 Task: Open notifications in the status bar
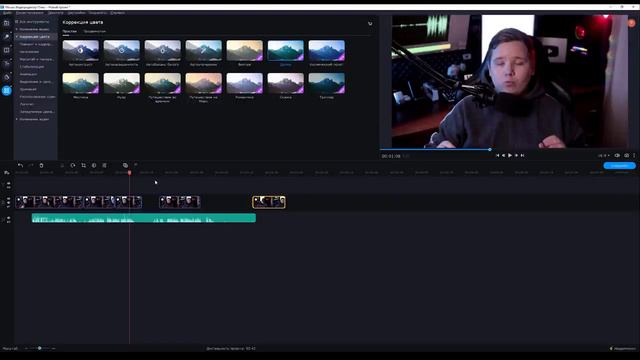click(x=622, y=349)
